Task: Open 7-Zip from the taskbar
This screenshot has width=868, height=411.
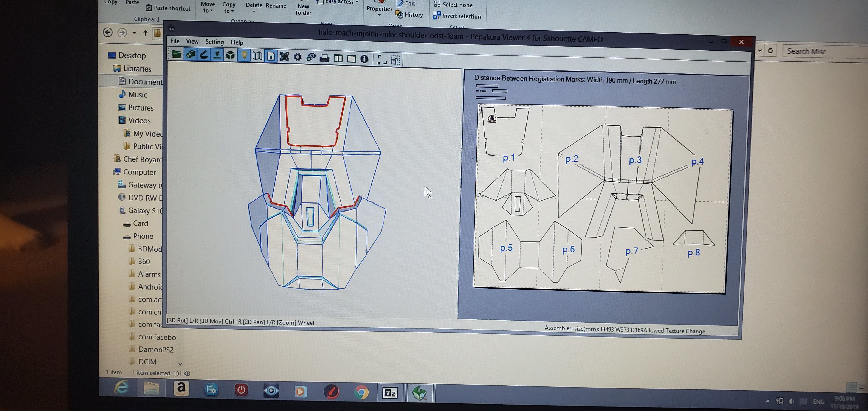Action: [390, 393]
